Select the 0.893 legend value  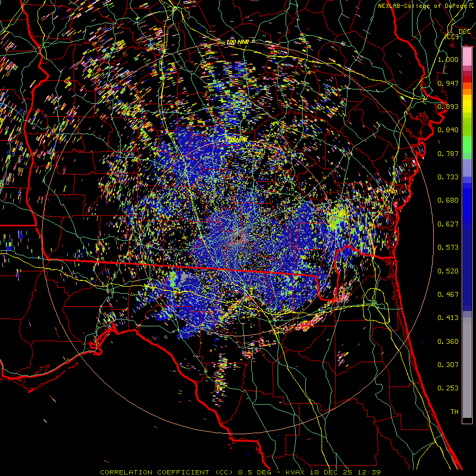pyautogui.click(x=448, y=106)
